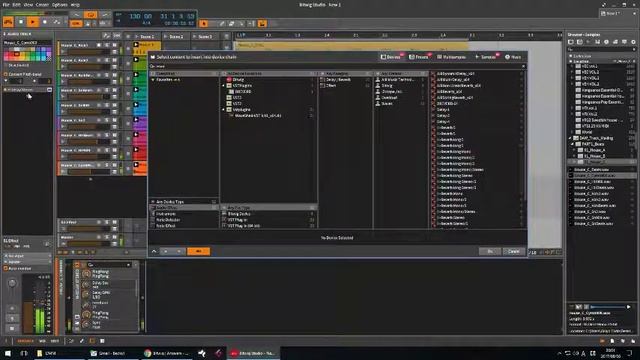Start playback with the transport play button
Screen dimensions: 640x360
pos(33,22)
